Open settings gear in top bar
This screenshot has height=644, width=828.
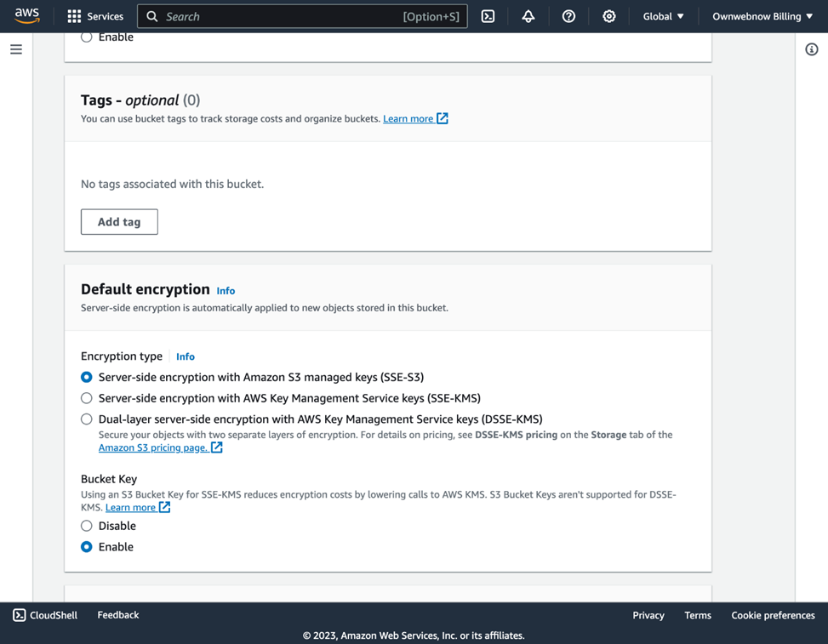(x=609, y=16)
